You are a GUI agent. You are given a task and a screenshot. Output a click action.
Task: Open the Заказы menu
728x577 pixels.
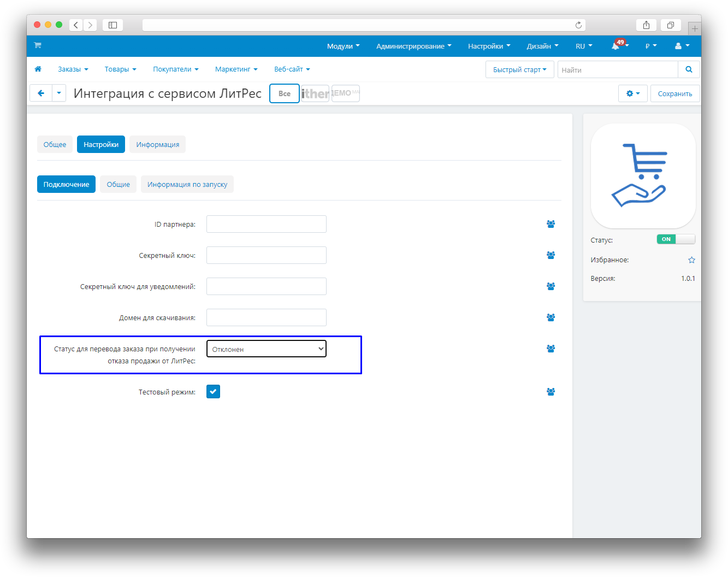(x=73, y=69)
